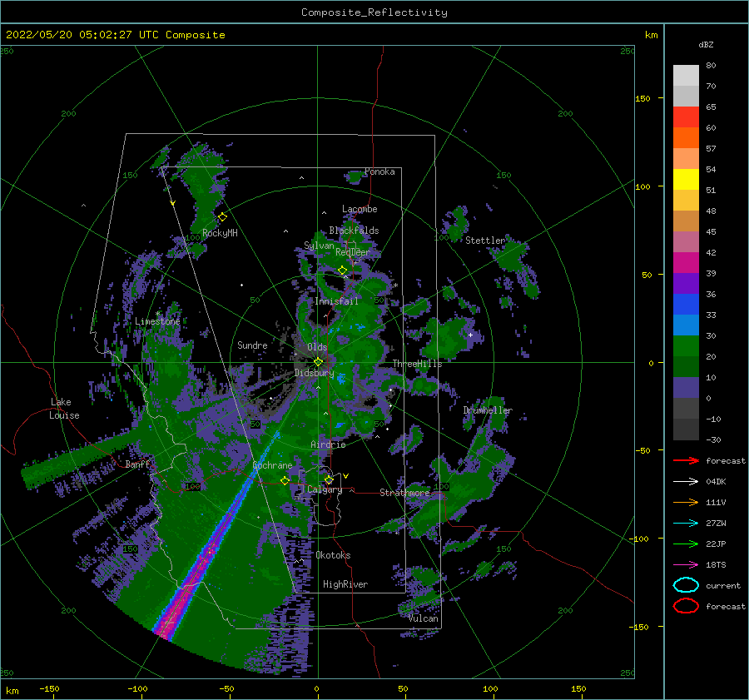Screen dimensions: 749x700
Task: Click the green 22JP arrow icon
Action: (x=686, y=544)
